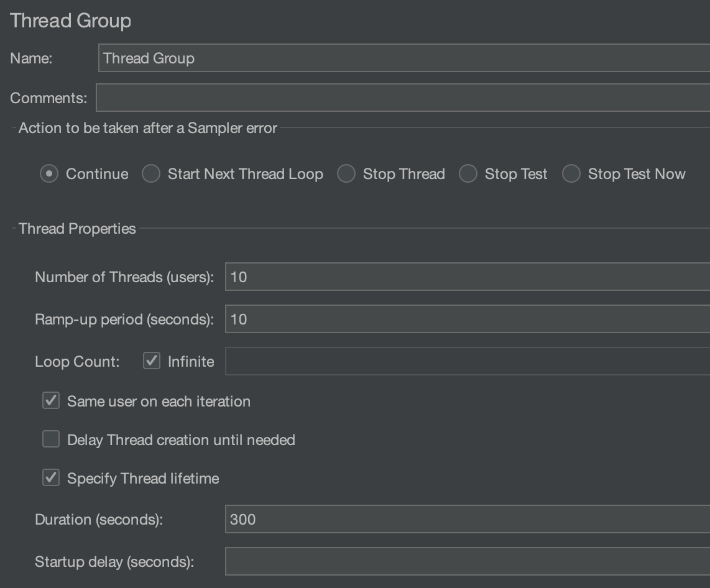This screenshot has height=588, width=710.
Task: Uncheck the Infinite loop count checkbox
Action: pos(152,361)
